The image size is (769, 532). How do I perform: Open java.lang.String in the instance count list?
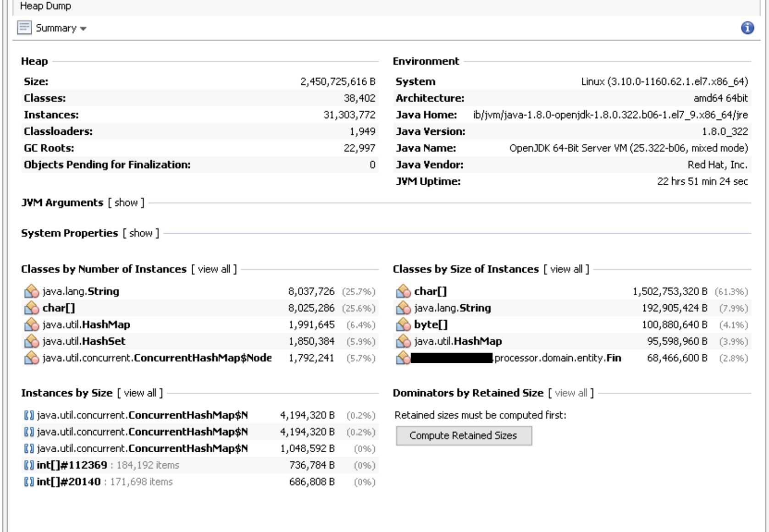81,291
